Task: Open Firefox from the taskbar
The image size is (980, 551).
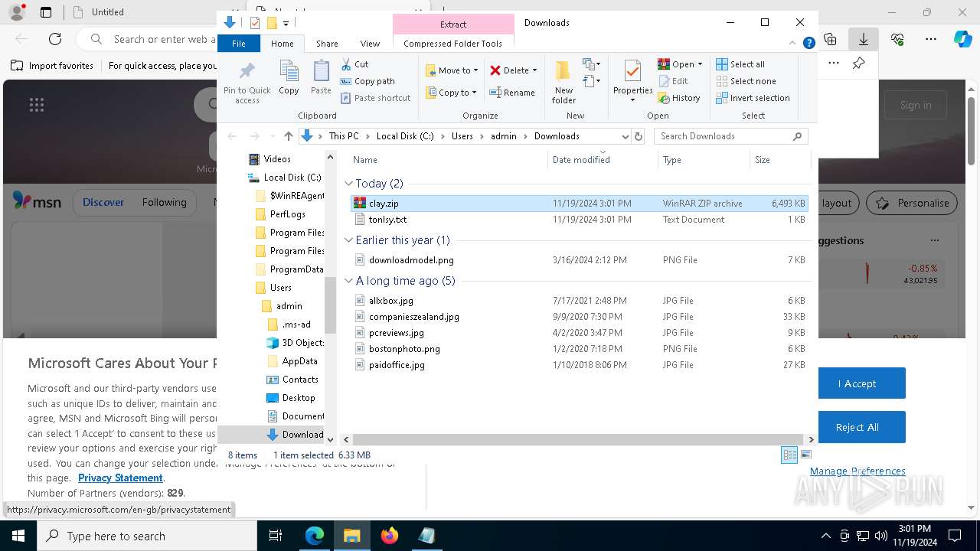Action: click(x=390, y=536)
